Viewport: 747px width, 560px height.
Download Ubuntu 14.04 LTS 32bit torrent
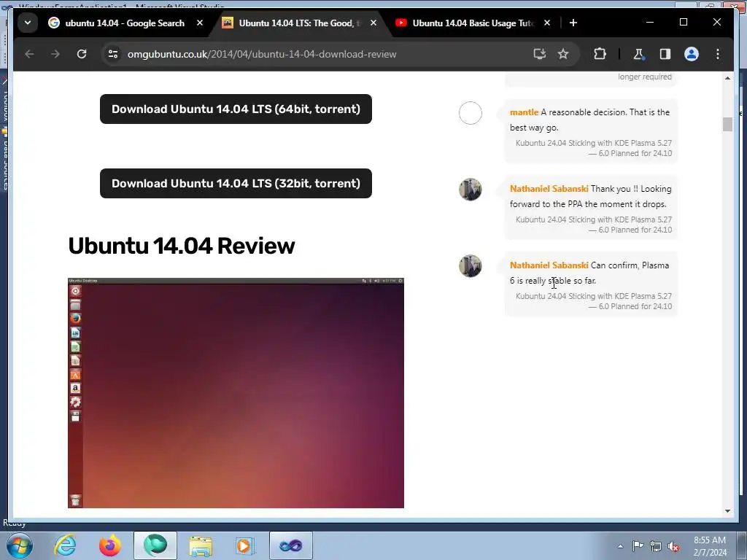click(236, 183)
